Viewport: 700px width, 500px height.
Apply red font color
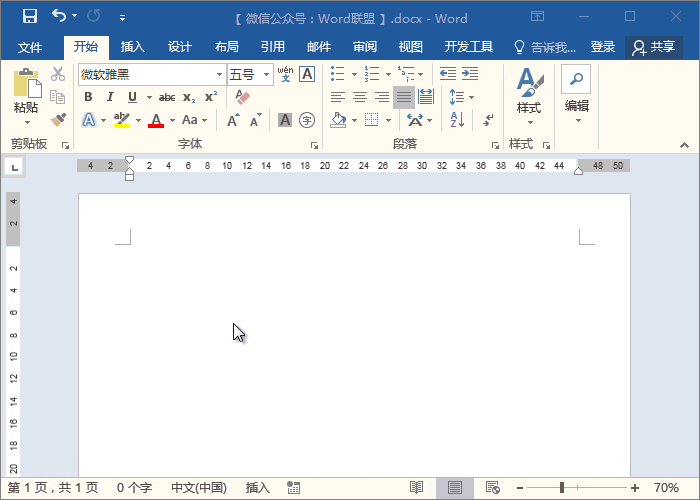(x=156, y=120)
